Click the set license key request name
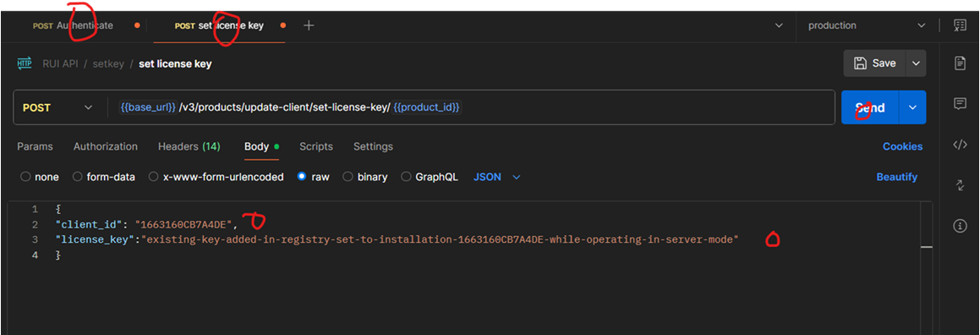 pos(175,63)
